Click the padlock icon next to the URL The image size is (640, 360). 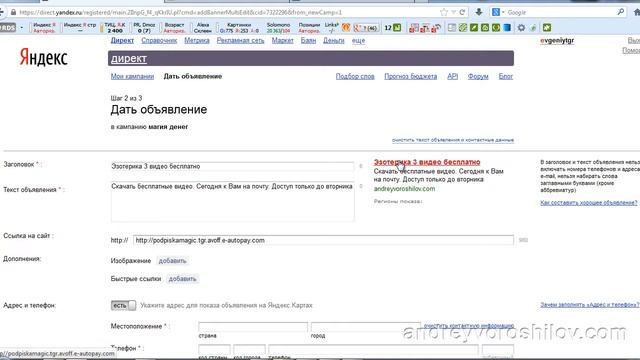[13, 12]
